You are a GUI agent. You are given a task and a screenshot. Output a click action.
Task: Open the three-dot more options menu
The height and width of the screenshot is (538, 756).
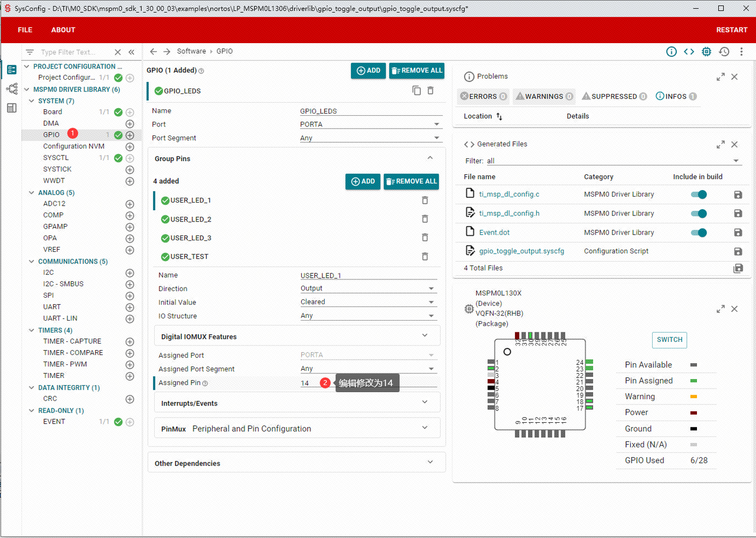(742, 51)
